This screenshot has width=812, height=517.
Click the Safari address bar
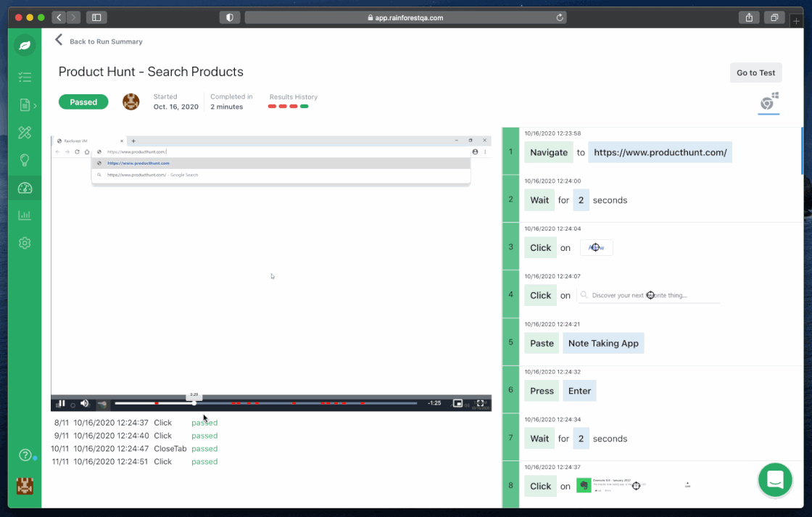tap(405, 17)
